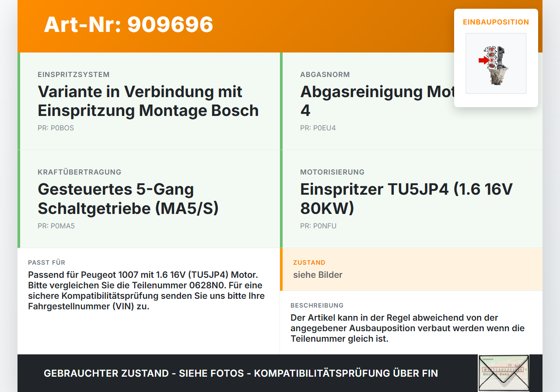560x392 pixels.
Task: Click the BESCHREIBUNG label
Action: 317,305
